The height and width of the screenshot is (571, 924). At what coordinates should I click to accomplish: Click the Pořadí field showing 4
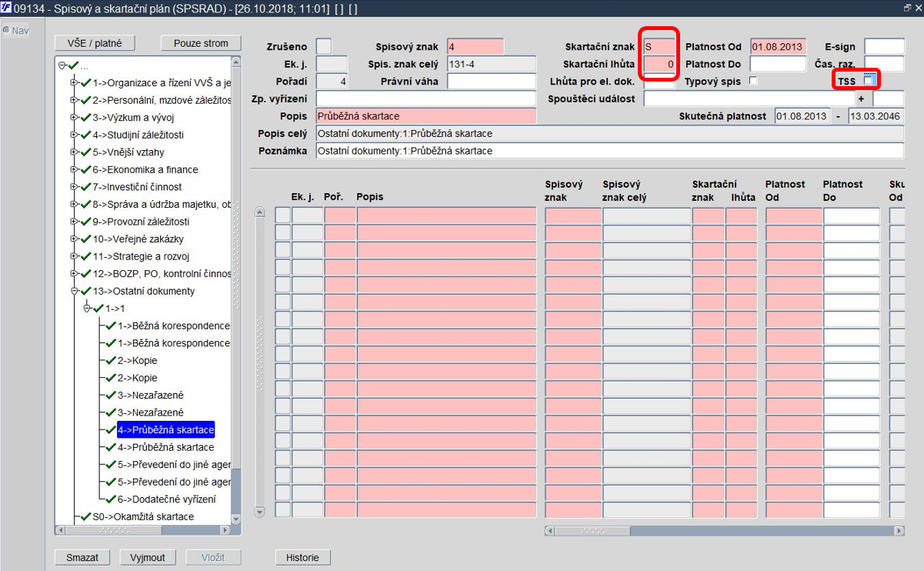[332, 81]
